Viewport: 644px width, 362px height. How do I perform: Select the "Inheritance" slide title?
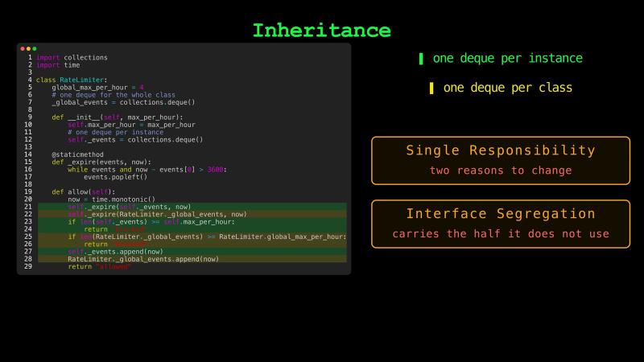(321, 31)
